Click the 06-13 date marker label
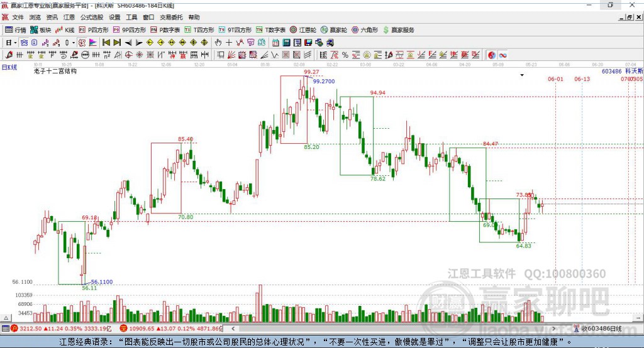The image size is (644, 348). coord(582,79)
